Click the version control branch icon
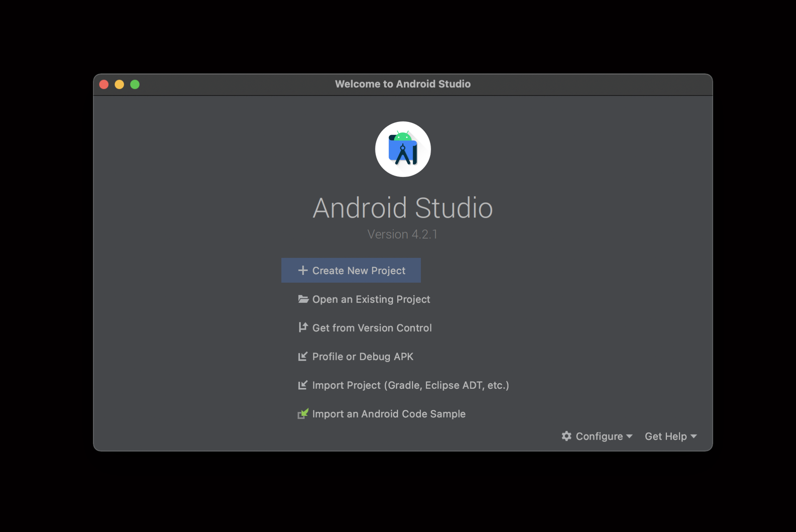The height and width of the screenshot is (532, 796). (304, 327)
